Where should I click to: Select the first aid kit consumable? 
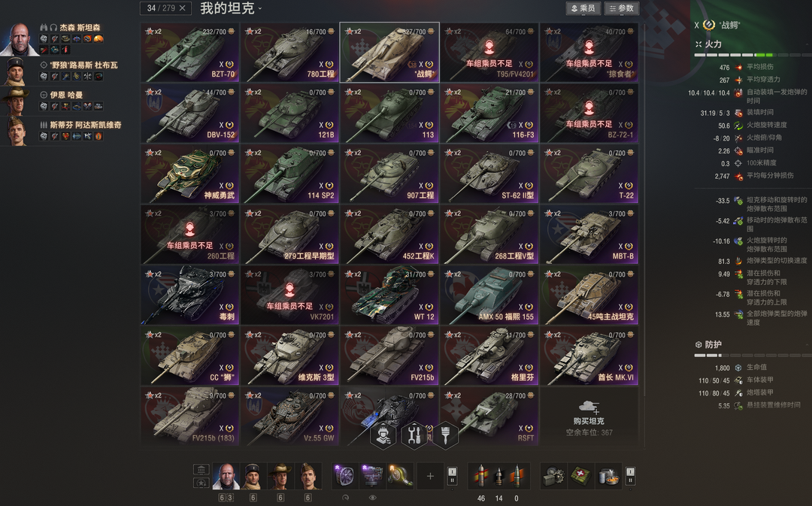point(581,476)
